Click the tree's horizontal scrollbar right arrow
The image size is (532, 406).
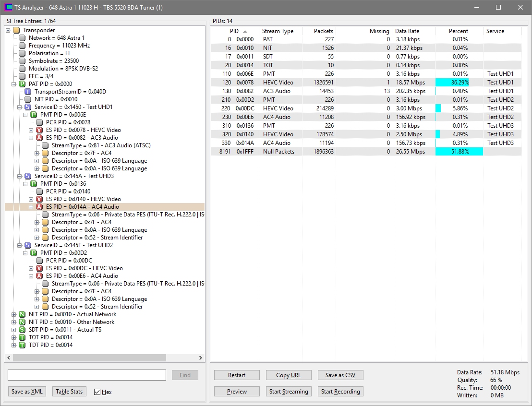click(201, 358)
